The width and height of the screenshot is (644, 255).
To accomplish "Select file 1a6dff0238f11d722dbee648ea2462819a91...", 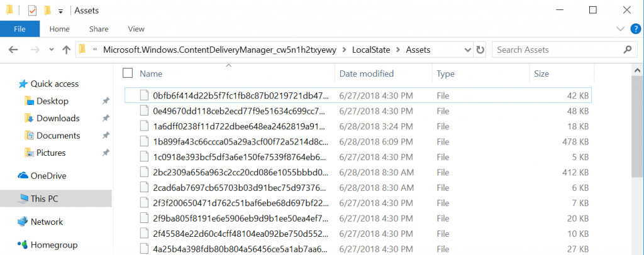I will [x=358, y=126].
